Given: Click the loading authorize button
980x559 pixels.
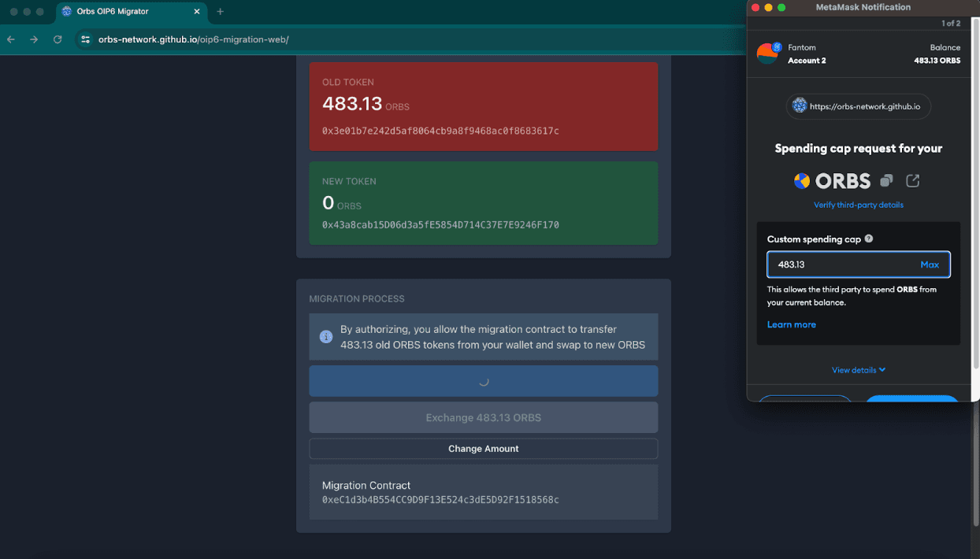Looking at the screenshot, I should pos(484,381).
